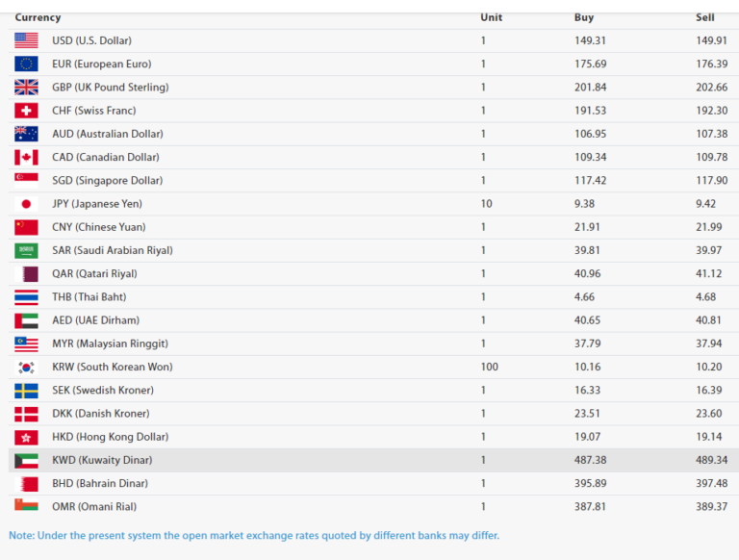Click the KWD (Kuwaity Dinar) row text
The height and width of the screenshot is (560, 739).
(x=102, y=460)
